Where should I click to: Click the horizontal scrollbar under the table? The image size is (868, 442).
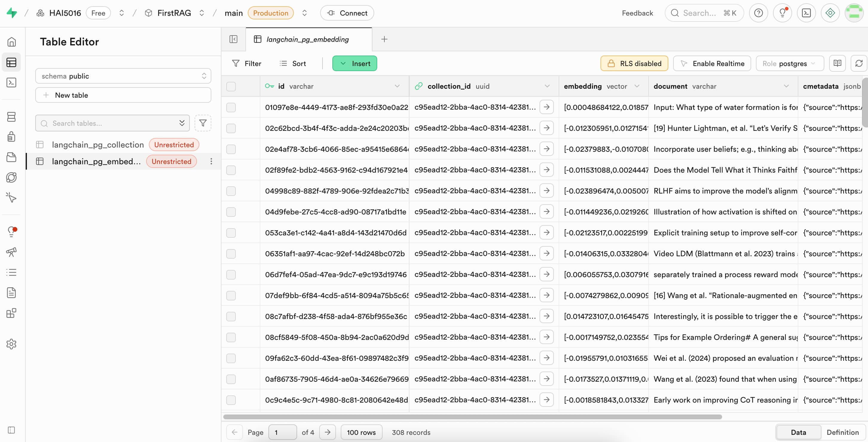(472, 417)
